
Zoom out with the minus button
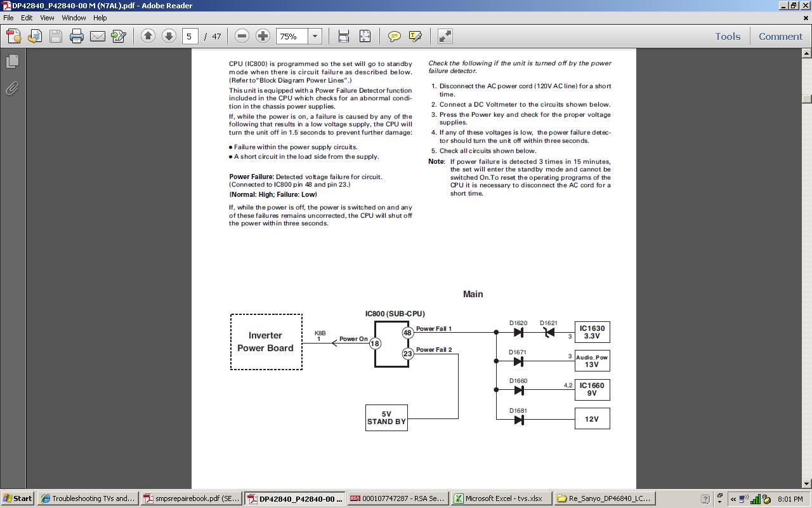pos(242,36)
